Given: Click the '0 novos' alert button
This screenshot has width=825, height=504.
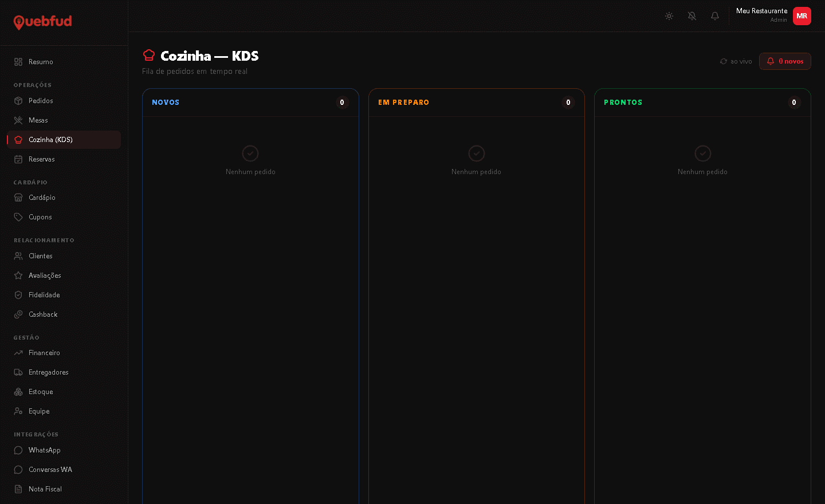Looking at the screenshot, I should (x=785, y=61).
